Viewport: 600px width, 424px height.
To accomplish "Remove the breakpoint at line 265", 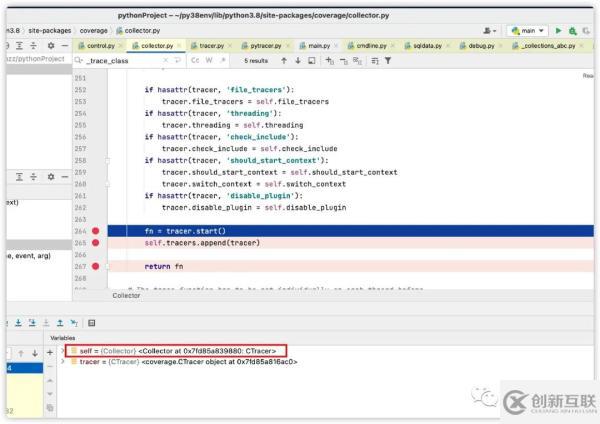I will tap(96, 243).
